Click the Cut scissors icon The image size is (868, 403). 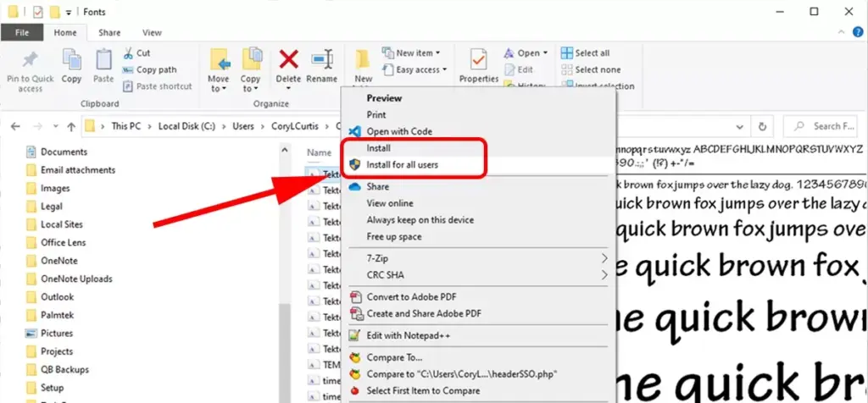(129, 53)
